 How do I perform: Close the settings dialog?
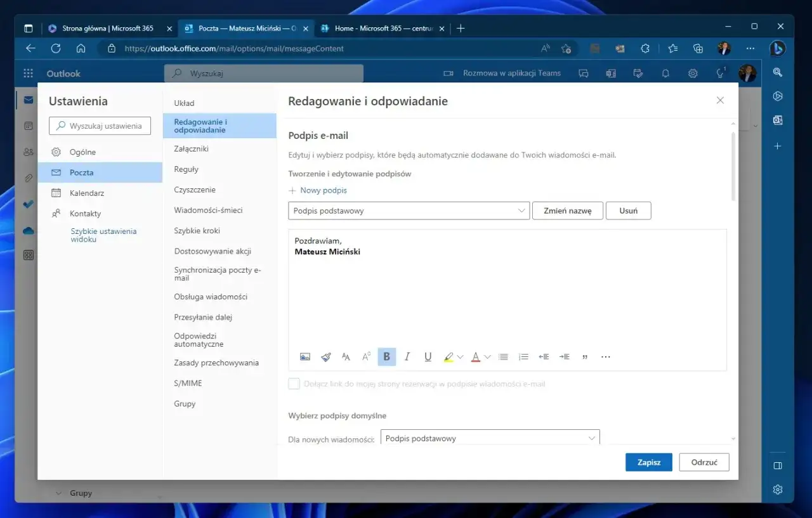720,100
